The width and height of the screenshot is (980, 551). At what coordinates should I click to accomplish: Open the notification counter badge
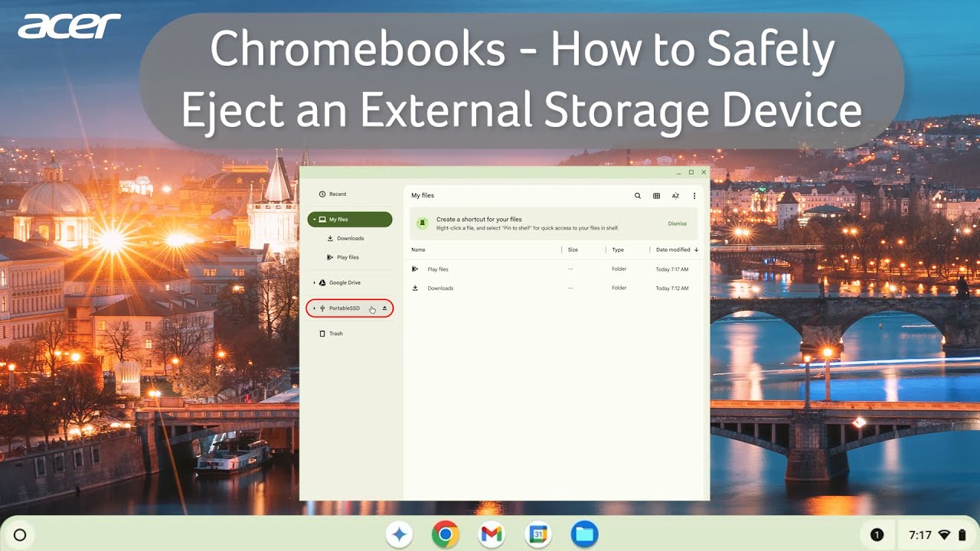tap(877, 535)
